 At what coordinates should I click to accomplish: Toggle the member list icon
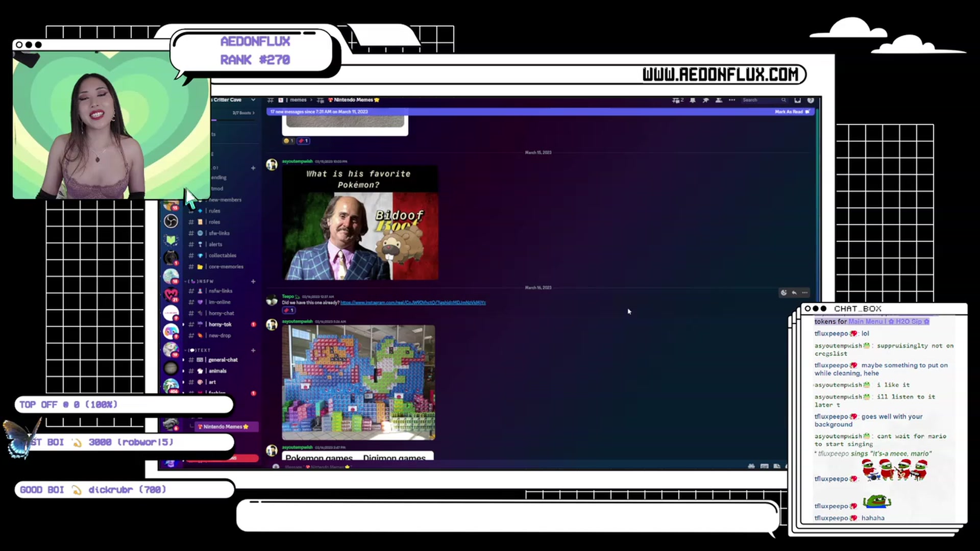pyautogui.click(x=719, y=100)
